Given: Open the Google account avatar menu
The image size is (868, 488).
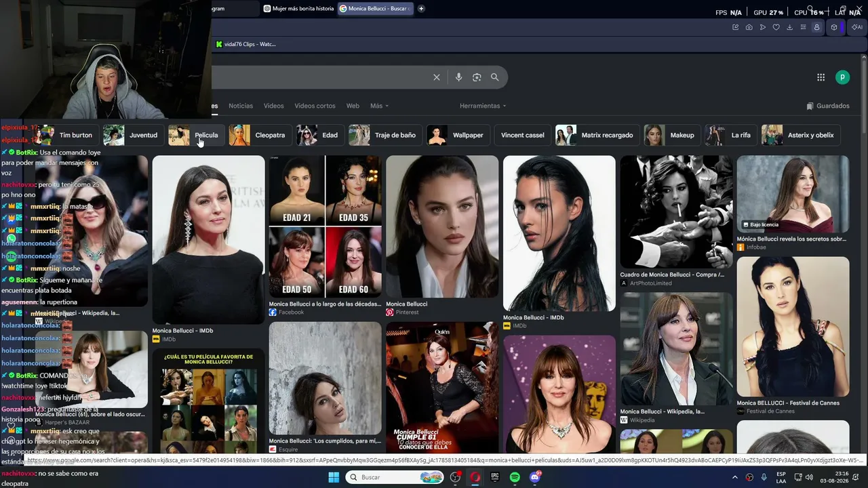Looking at the screenshot, I should pyautogui.click(x=842, y=77).
